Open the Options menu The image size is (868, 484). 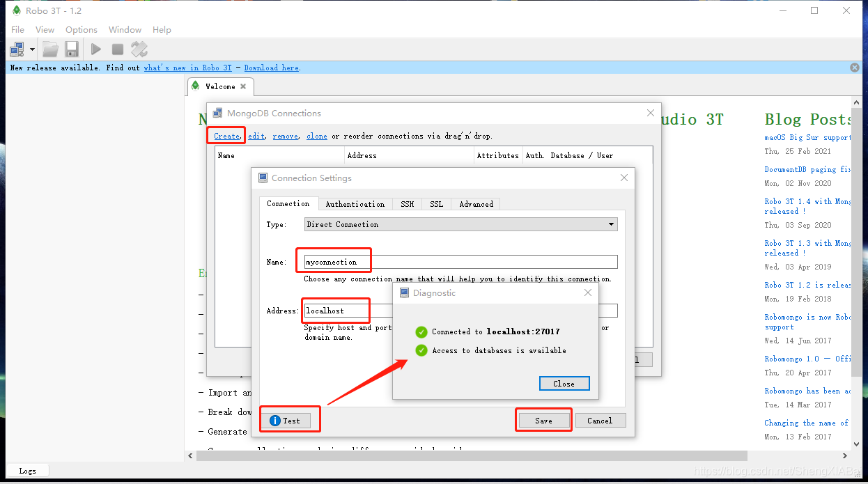pyautogui.click(x=82, y=30)
